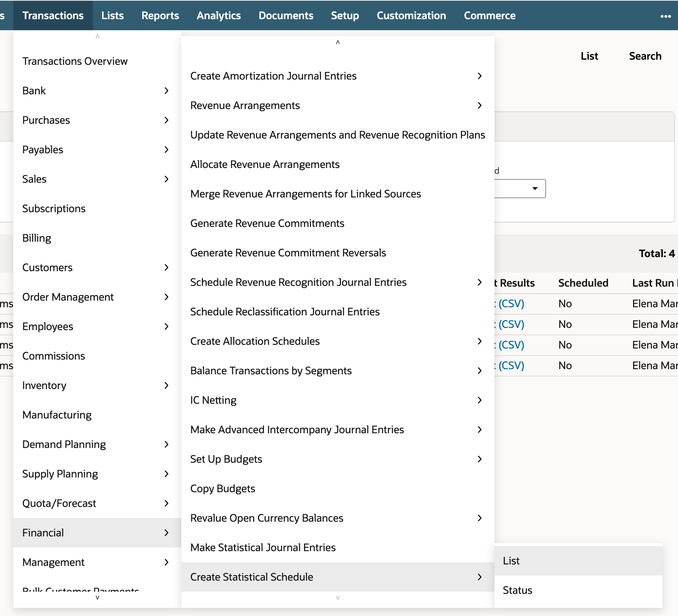Select List in Statistical Schedule flyout
The height and width of the screenshot is (616, 678).
coord(579,561)
